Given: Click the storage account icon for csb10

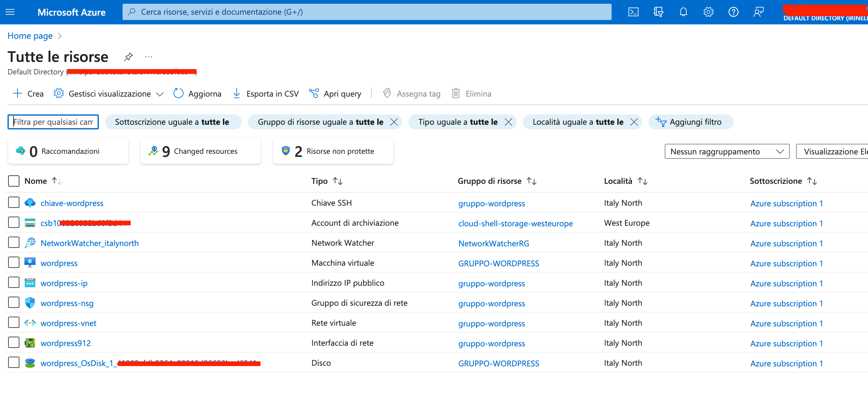Looking at the screenshot, I should pyautogui.click(x=30, y=223).
